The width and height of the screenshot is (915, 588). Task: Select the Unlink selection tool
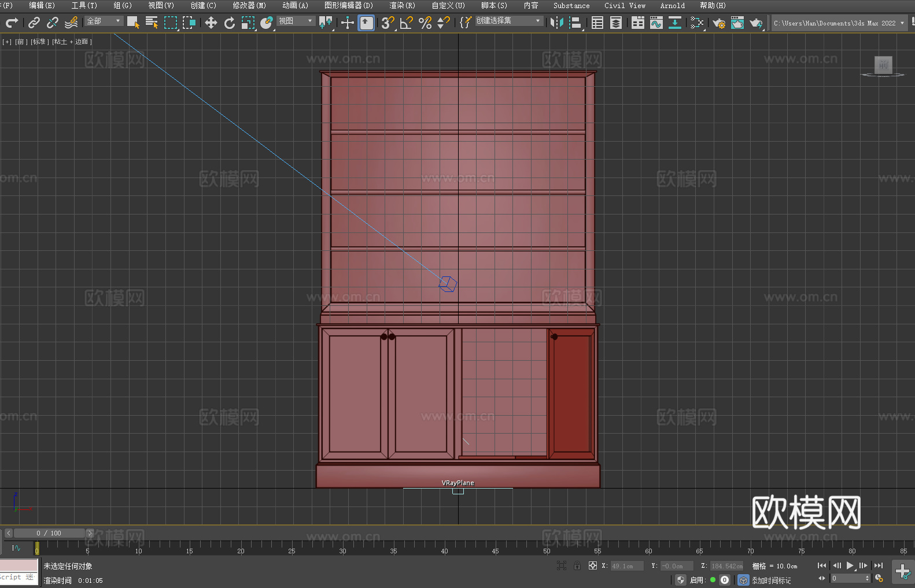(x=53, y=23)
